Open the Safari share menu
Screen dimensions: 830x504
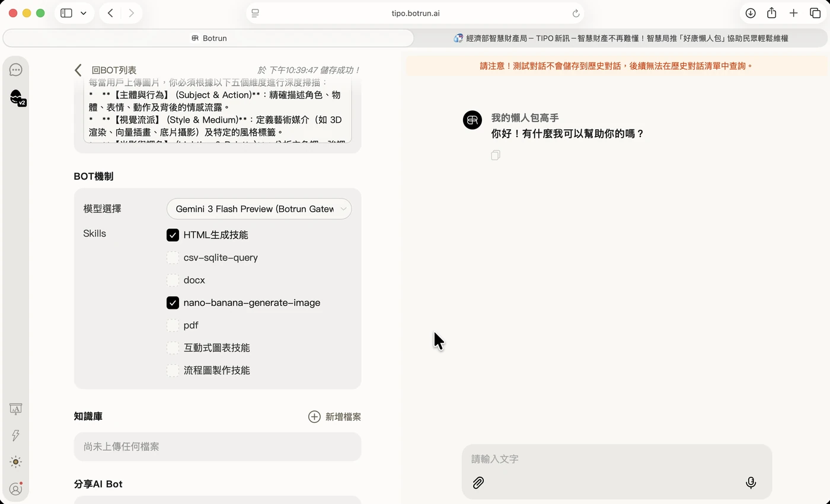pyautogui.click(x=771, y=13)
